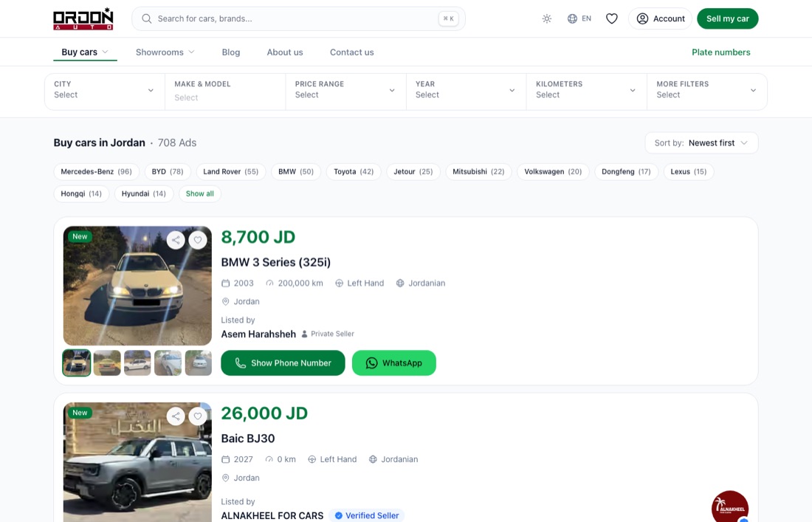The image size is (812, 522).
Task: Click the Make & Model filter field
Action: [225, 92]
